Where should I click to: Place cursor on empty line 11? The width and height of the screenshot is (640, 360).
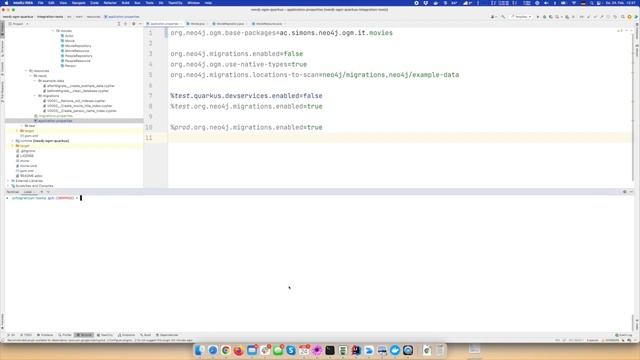tap(400, 138)
